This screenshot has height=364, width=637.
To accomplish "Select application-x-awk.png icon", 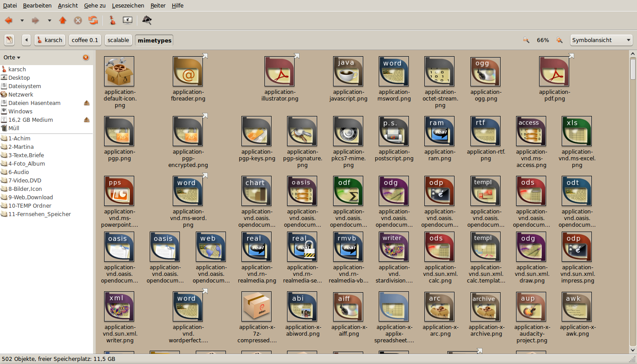I will coord(577,306).
